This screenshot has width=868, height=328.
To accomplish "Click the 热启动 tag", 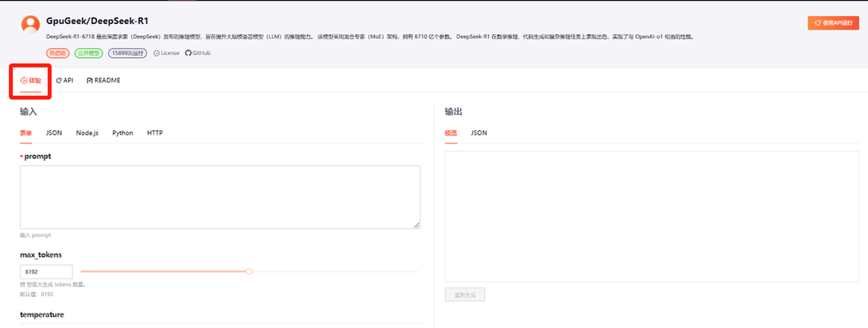I will click(58, 53).
